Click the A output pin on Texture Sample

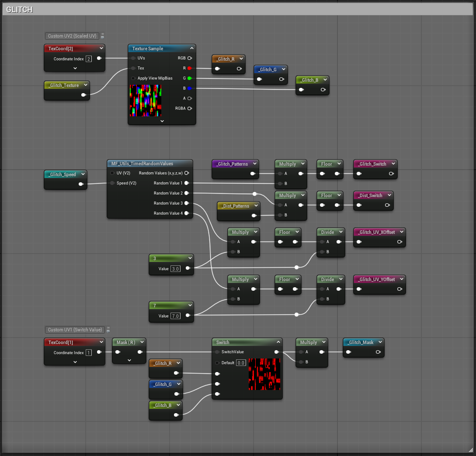point(190,98)
